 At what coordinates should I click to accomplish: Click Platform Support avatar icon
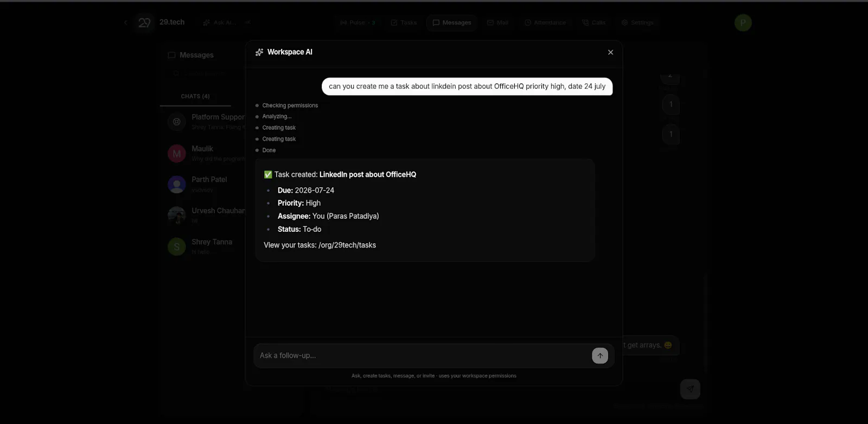(177, 122)
